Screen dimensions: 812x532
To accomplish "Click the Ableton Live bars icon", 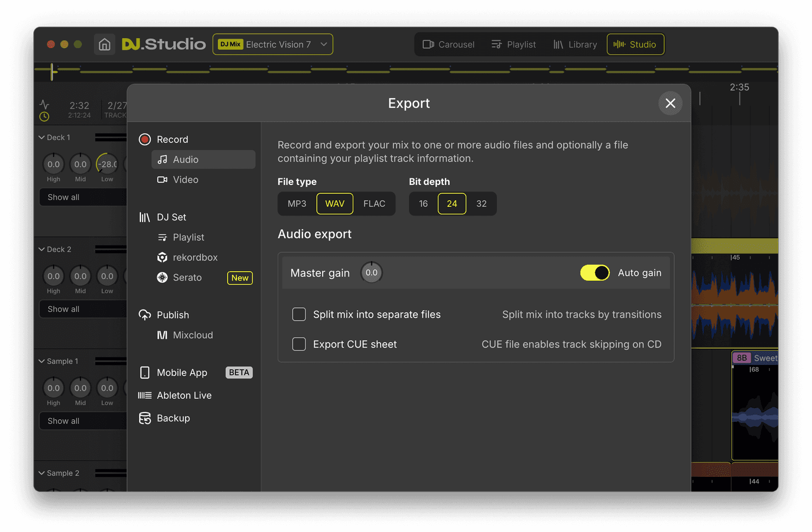I will pyautogui.click(x=145, y=396).
